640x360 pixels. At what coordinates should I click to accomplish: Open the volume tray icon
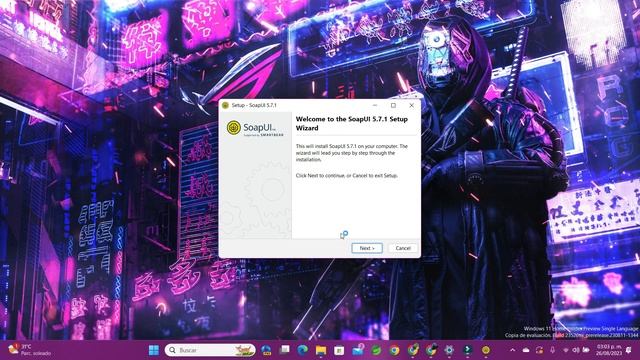click(x=576, y=350)
